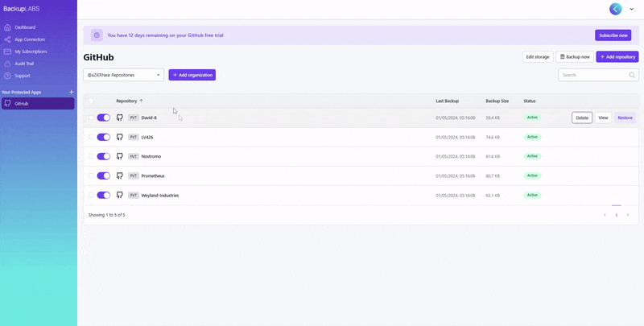Open Audit Trail in the sidebar
The width and height of the screenshot is (644, 326).
(x=24, y=64)
